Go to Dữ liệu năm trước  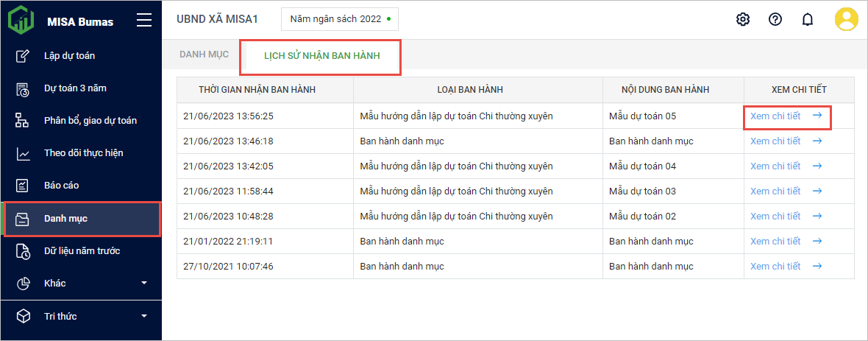tap(82, 250)
